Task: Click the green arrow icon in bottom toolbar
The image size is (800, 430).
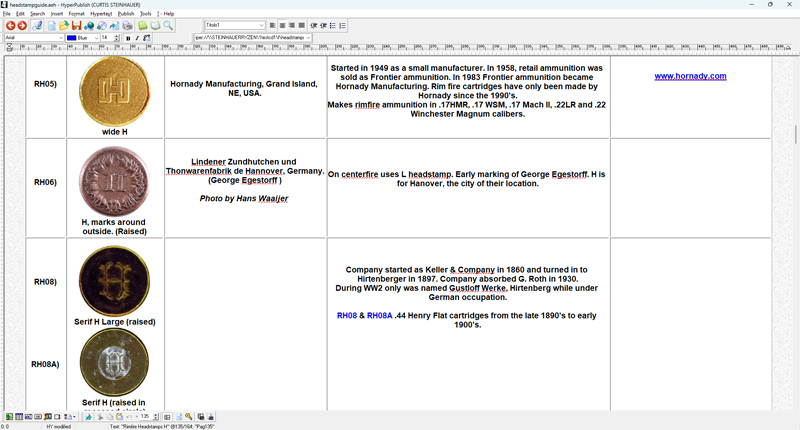Action: (x=88, y=417)
